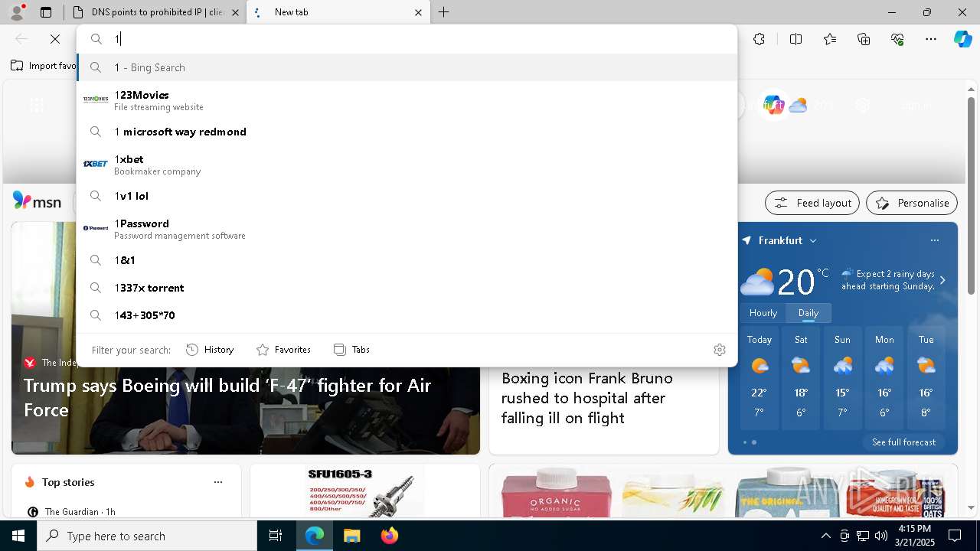The width and height of the screenshot is (980, 551).
Task: Choose the 1Password suggestion
Action: pyautogui.click(x=407, y=228)
